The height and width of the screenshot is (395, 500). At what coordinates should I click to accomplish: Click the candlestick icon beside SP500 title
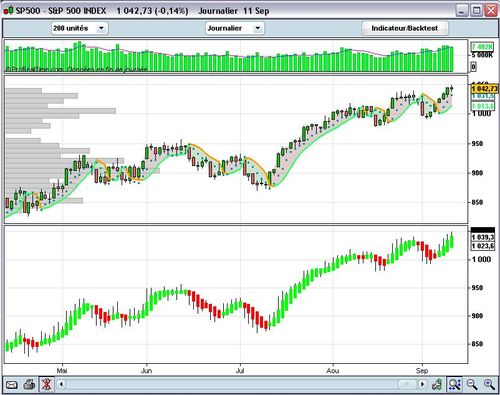coord(9,11)
